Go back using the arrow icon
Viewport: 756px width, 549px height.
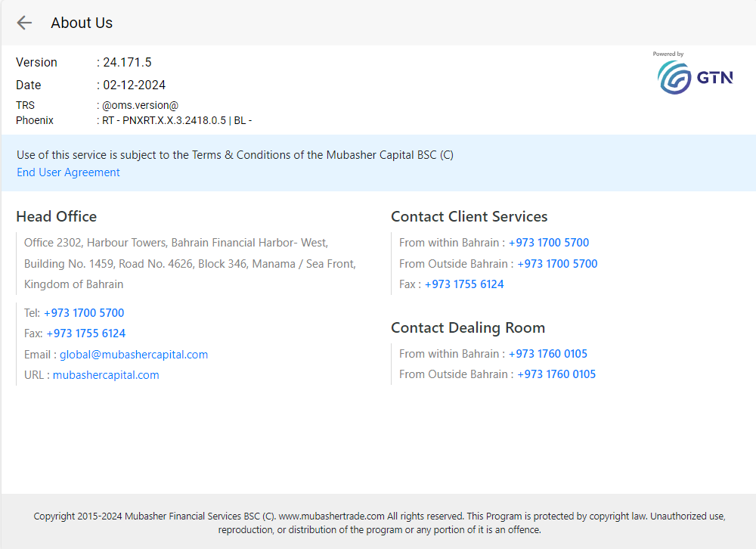24,23
